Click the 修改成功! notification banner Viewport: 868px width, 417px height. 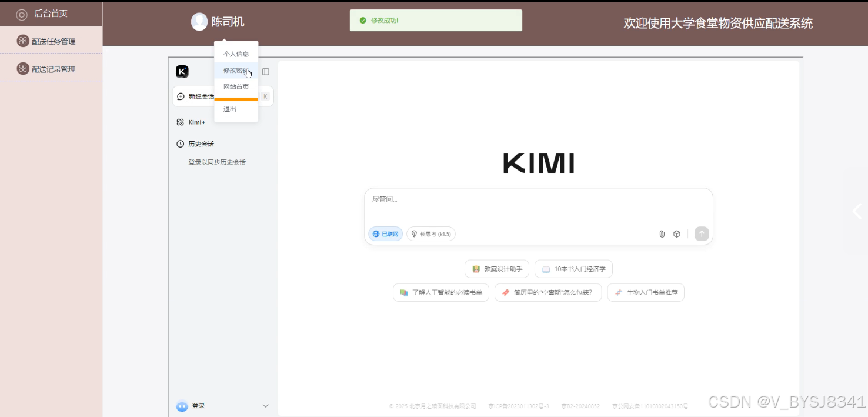[436, 20]
